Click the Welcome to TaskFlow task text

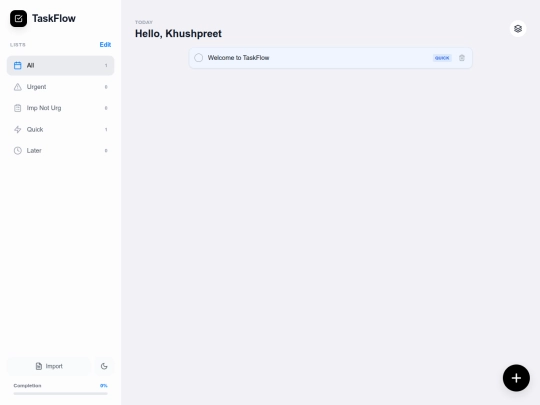point(238,58)
